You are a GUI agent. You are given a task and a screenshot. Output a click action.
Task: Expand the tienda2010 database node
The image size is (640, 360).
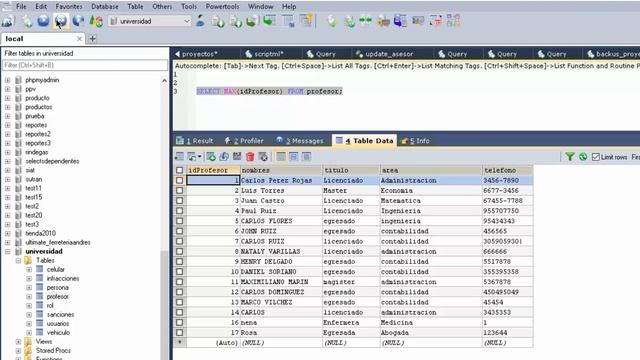tap(8, 233)
